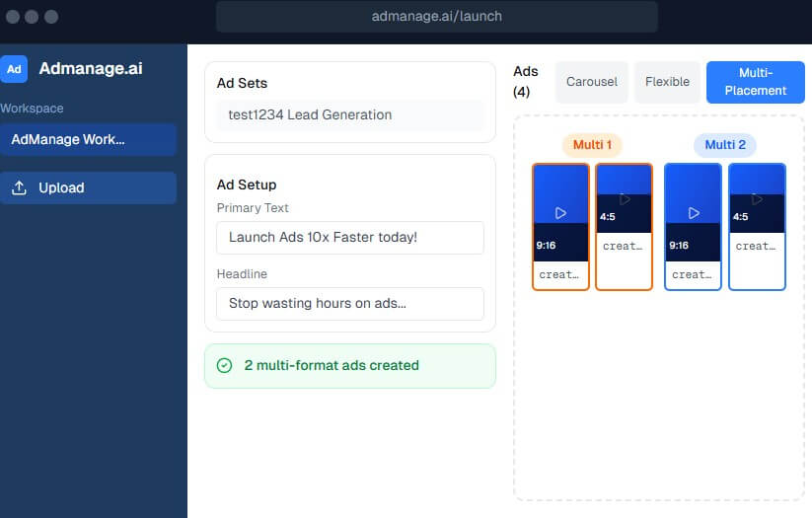Play the Multi 2 4:5 video

point(757,199)
